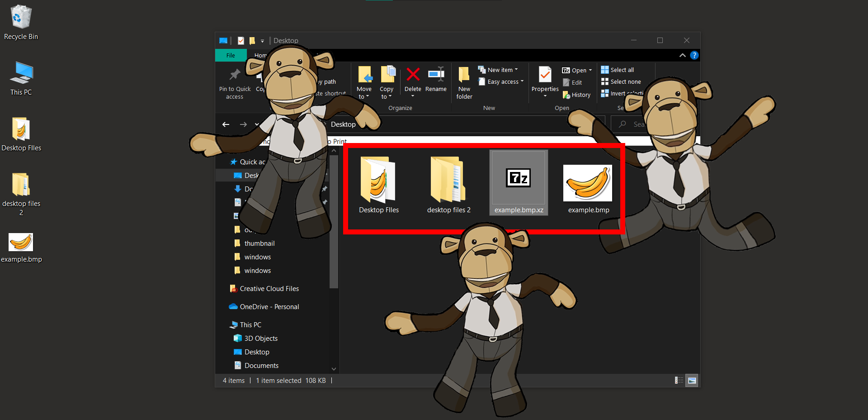
Task: Click the Home ribbon tab
Action: click(x=260, y=55)
